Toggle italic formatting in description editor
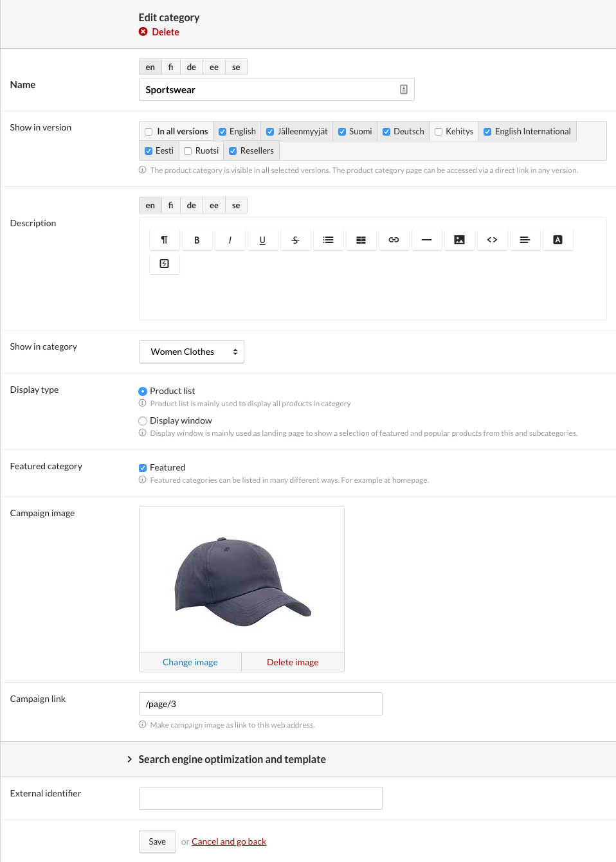Image resolution: width=616 pixels, height=862 pixels. 230,240
